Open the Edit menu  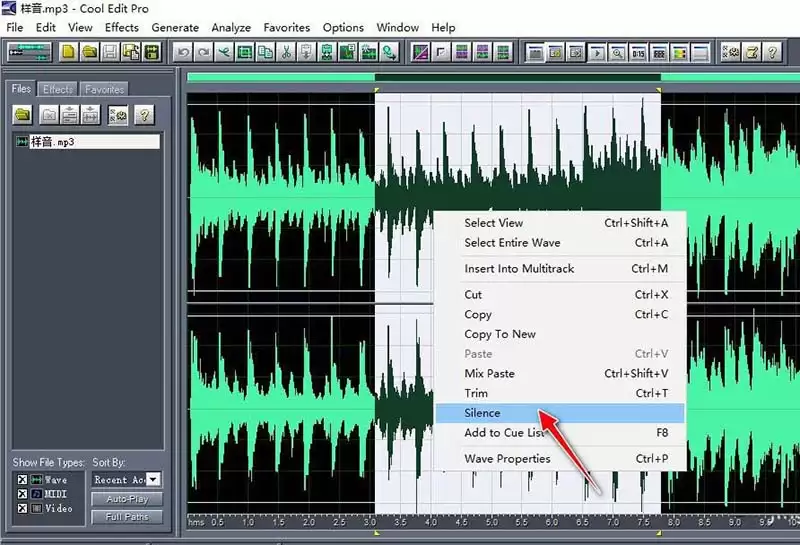pos(45,28)
